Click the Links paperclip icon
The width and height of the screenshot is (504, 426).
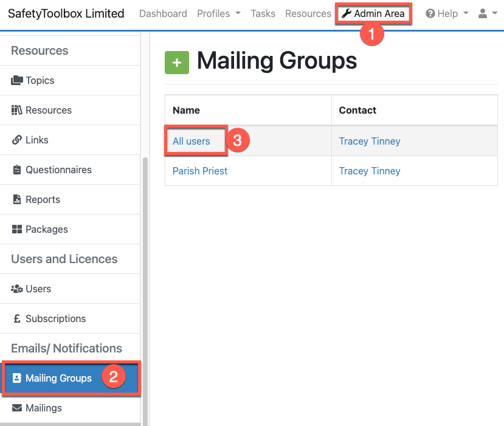click(x=17, y=140)
